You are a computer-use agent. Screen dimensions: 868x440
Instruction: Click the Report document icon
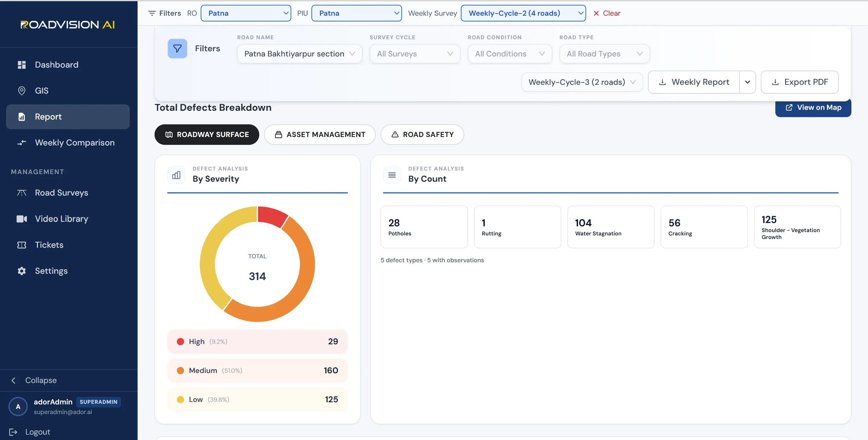21,117
